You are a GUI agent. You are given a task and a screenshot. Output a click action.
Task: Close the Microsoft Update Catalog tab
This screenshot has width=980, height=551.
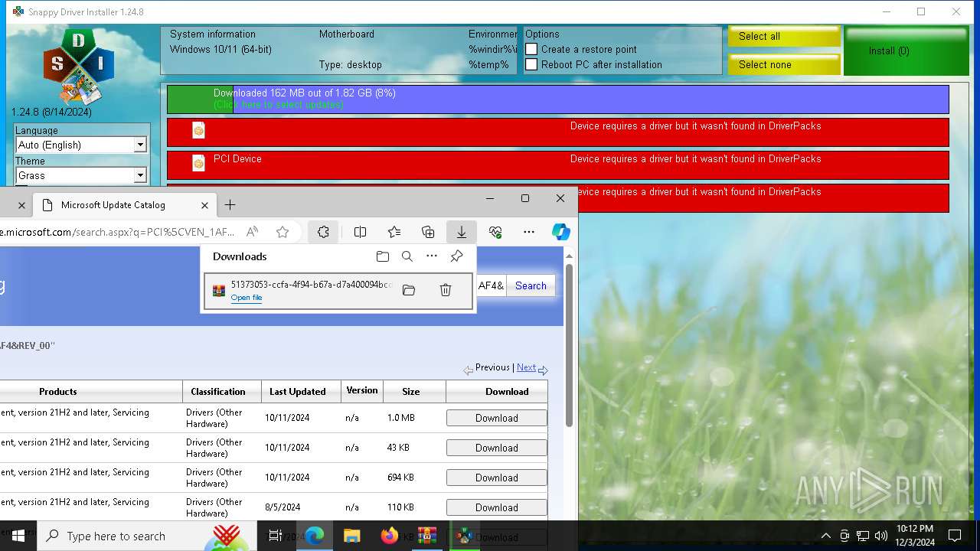point(204,205)
